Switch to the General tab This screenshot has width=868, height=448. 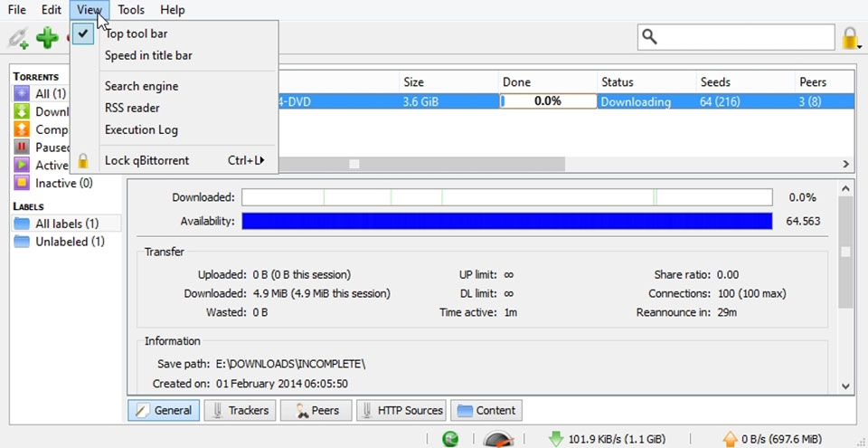coord(164,410)
